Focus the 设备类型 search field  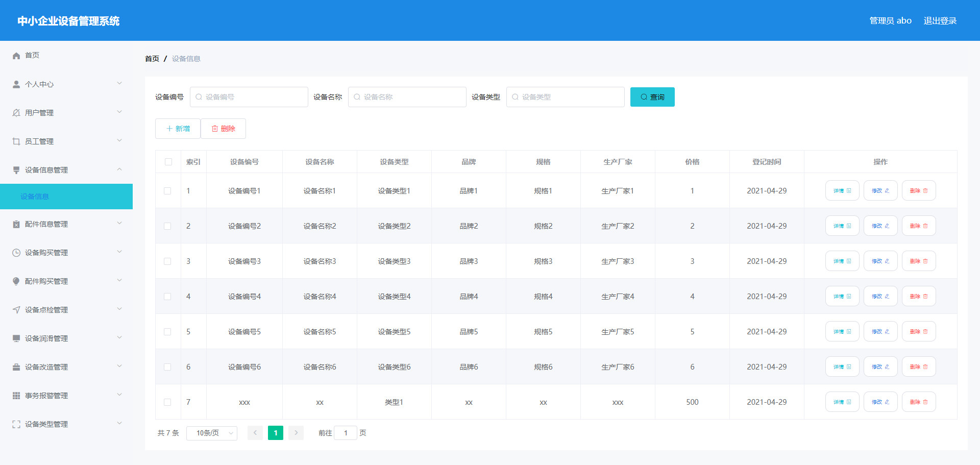pos(566,97)
